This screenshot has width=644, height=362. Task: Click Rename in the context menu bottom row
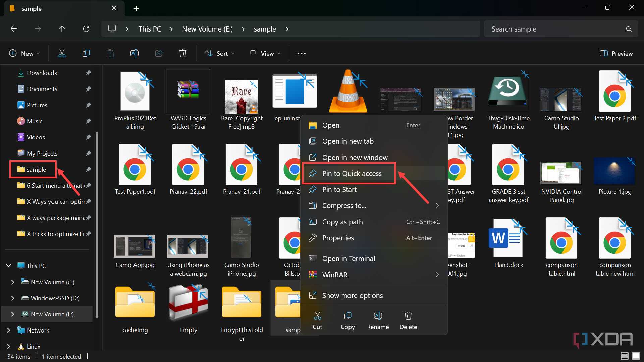378,321
